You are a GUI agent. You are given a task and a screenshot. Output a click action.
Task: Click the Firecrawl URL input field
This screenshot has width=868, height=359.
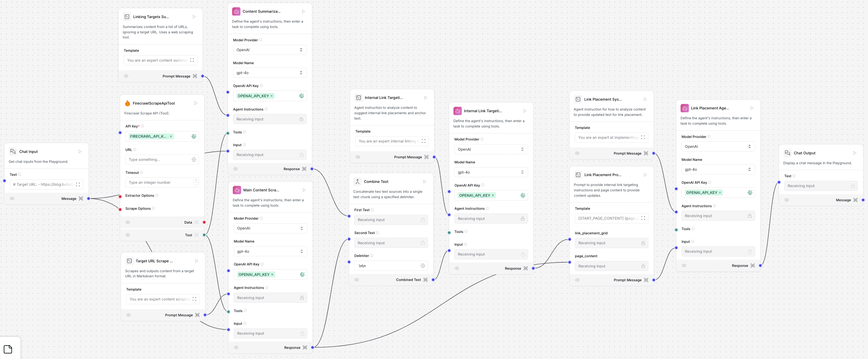point(158,160)
